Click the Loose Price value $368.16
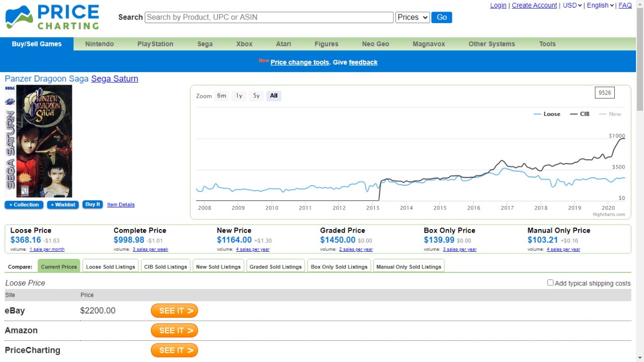The width and height of the screenshot is (644, 362). pyautogui.click(x=26, y=240)
